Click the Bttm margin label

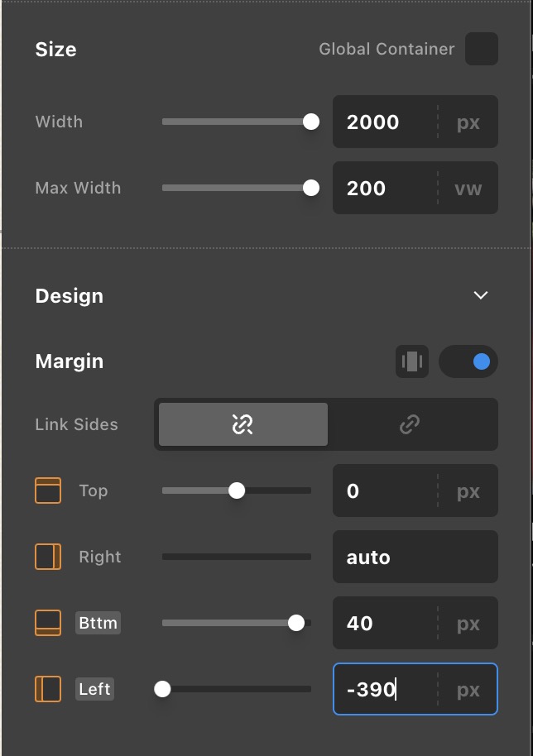[x=98, y=623]
